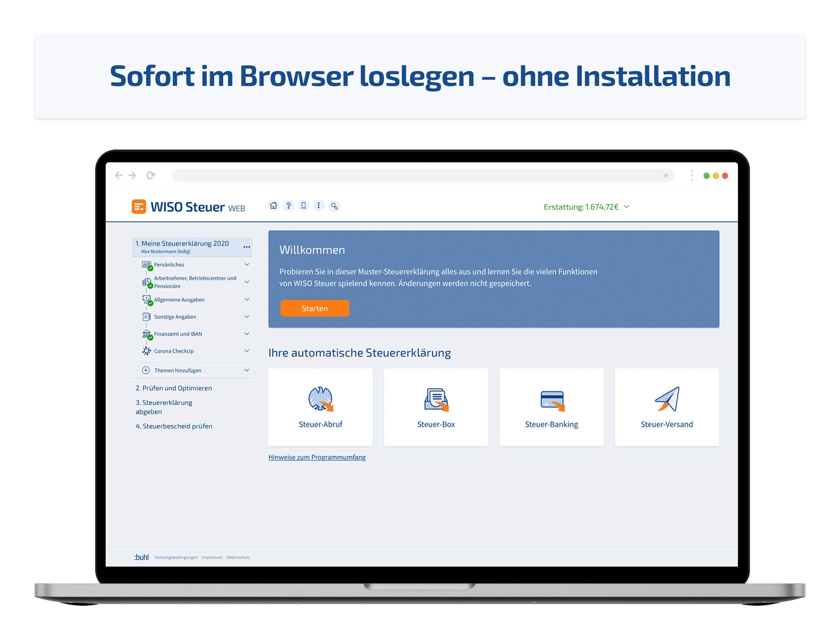Click the Persönliches ID card icon
Screen dimensions: 840x623
pyautogui.click(x=147, y=265)
